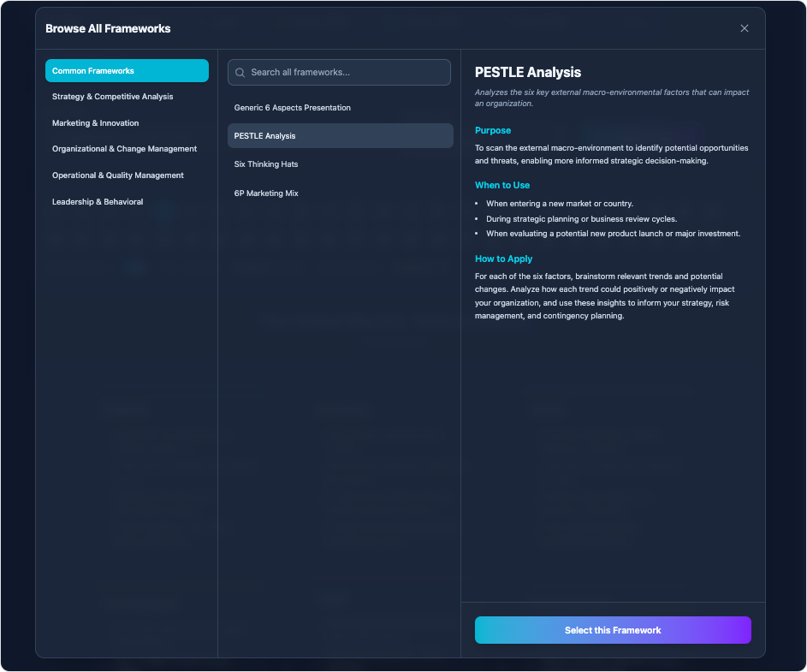The height and width of the screenshot is (672, 807).
Task: Select the Common Frameworks category
Action: point(127,71)
